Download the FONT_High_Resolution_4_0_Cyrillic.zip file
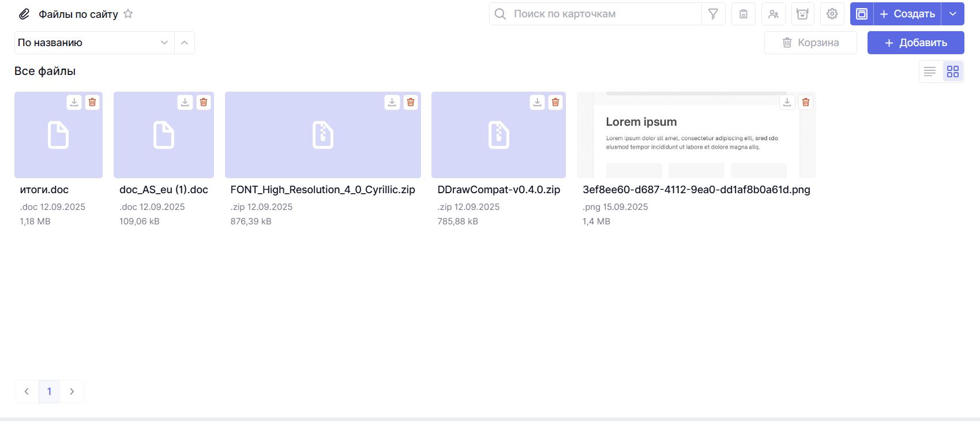Viewport: 980px width, 421px height. (x=392, y=102)
